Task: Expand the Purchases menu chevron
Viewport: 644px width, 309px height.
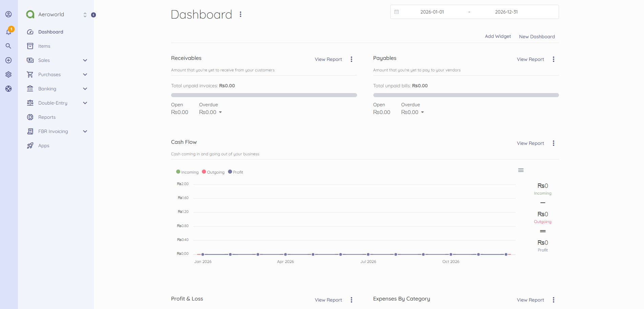Action: click(85, 74)
